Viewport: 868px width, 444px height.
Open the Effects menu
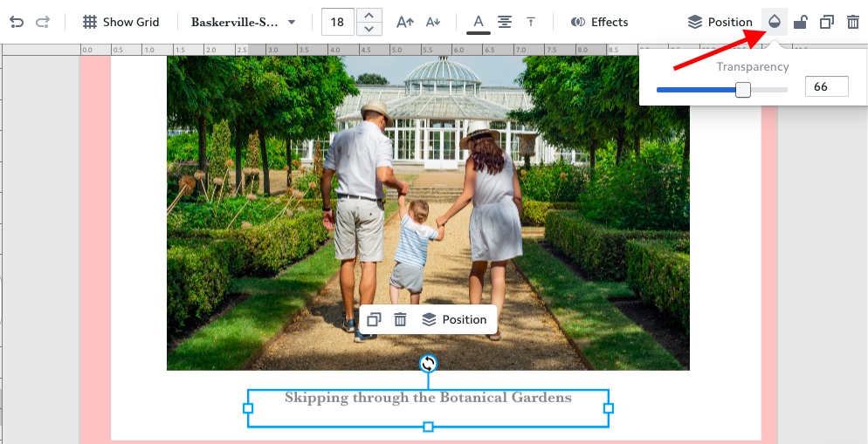(x=599, y=22)
